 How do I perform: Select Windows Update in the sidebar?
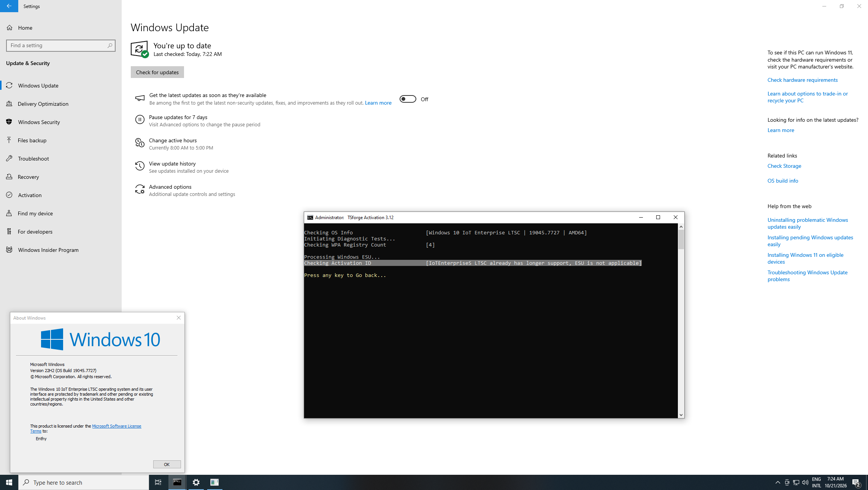[61, 86]
